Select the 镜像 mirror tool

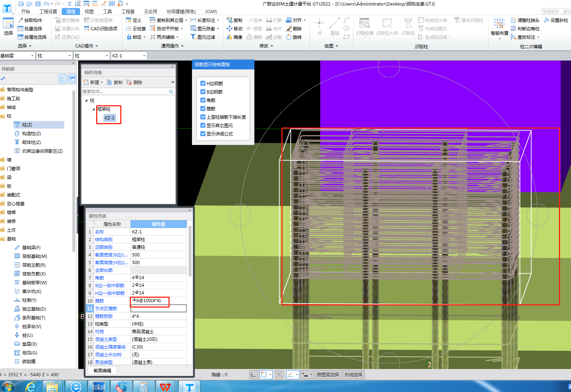coord(235,37)
